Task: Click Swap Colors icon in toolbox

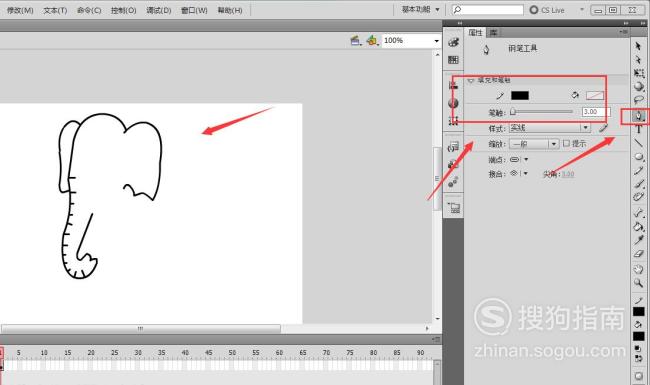Action: coord(638,358)
